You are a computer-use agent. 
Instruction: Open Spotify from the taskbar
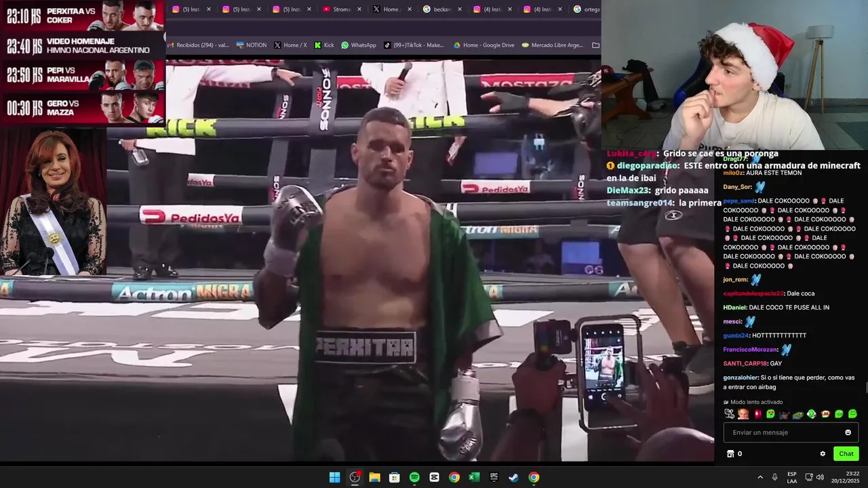pyautogui.click(x=414, y=477)
